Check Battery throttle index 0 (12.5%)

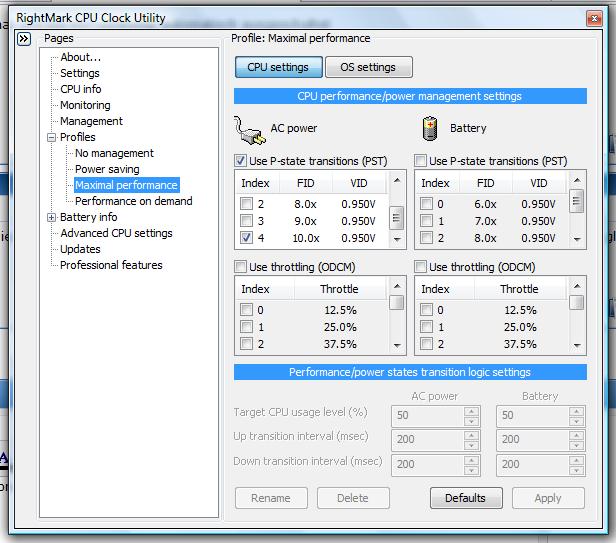pos(426,310)
